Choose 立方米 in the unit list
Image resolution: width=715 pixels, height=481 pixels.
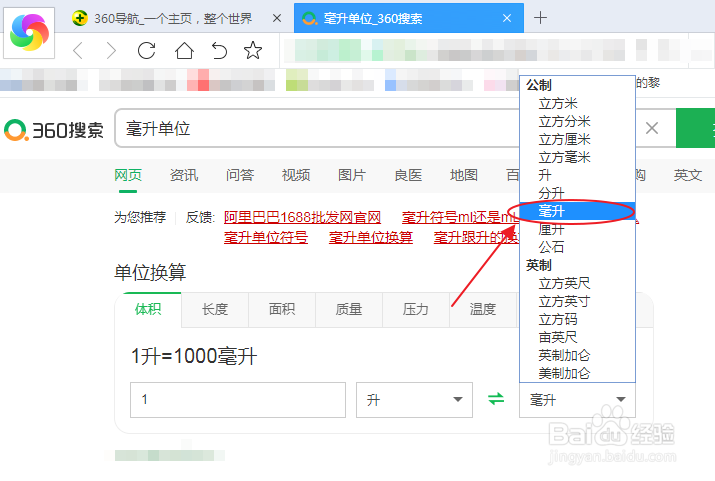pyautogui.click(x=577, y=103)
